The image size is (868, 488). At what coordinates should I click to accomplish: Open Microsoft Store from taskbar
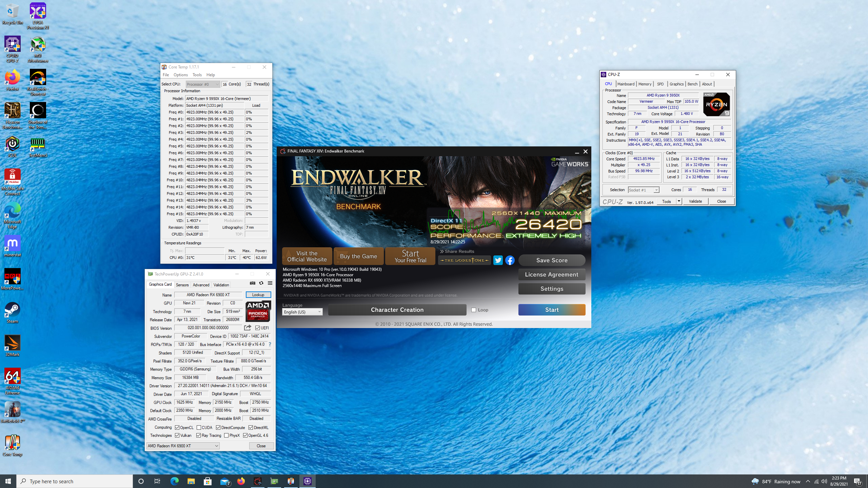(208, 481)
